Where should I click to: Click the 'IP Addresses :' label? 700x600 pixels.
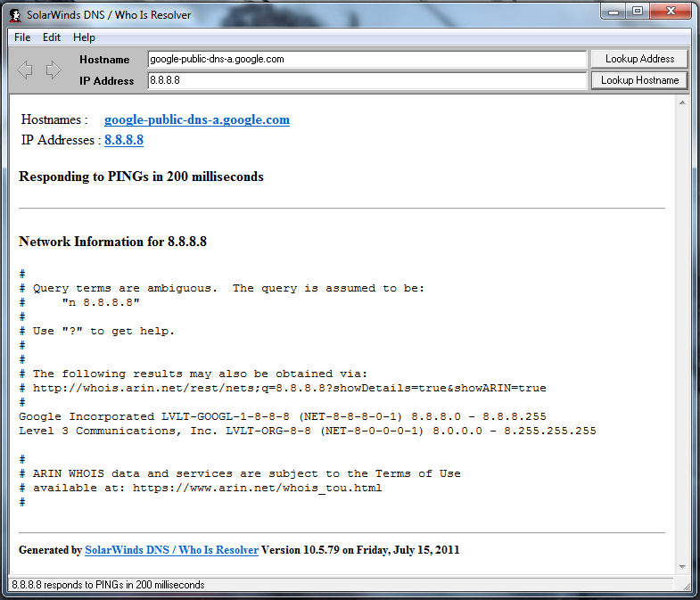pyautogui.click(x=62, y=140)
